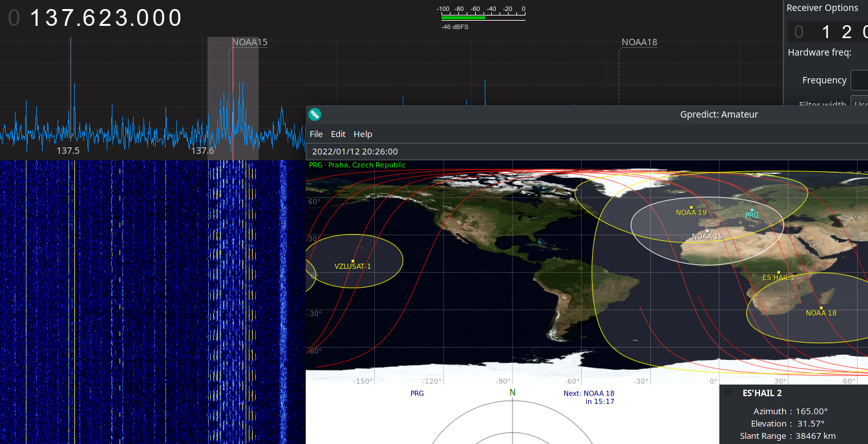
Task: Click the Frequency input in Receiver Options
Action: tap(859, 80)
